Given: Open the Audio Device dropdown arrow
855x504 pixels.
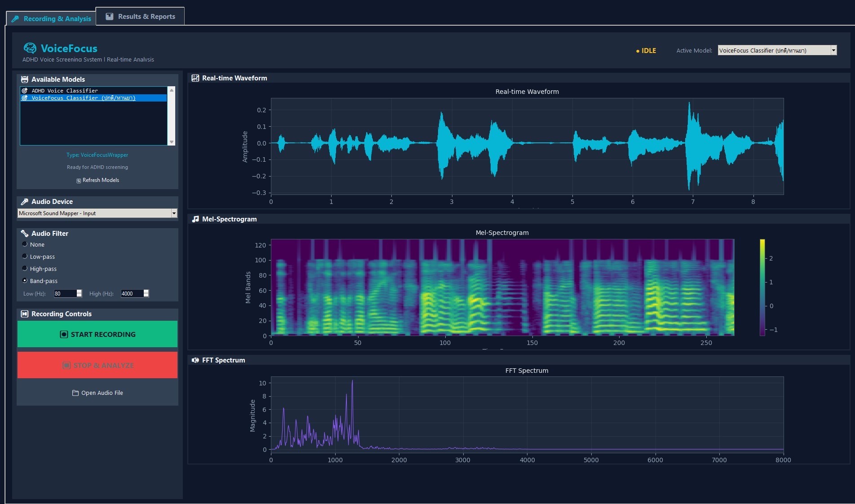Looking at the screenshot, I should pyautogui.click(x=174, y=213).
